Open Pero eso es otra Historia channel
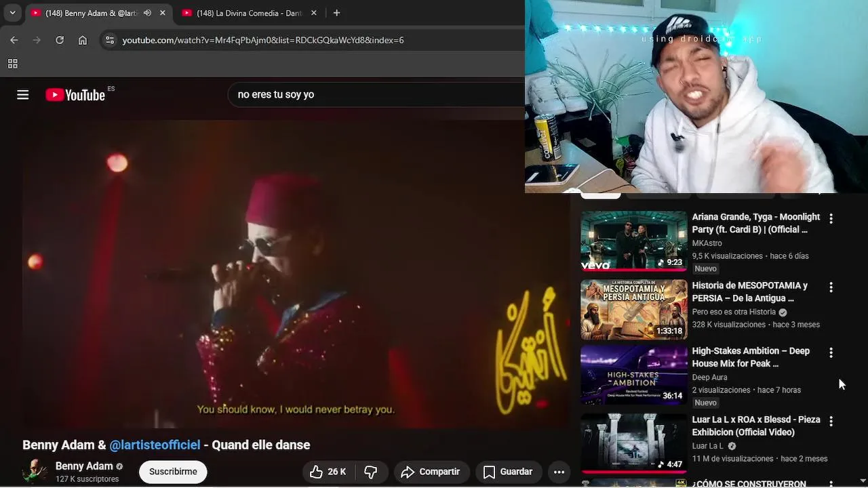The image size is (868, 488). [x=734, y=312]
